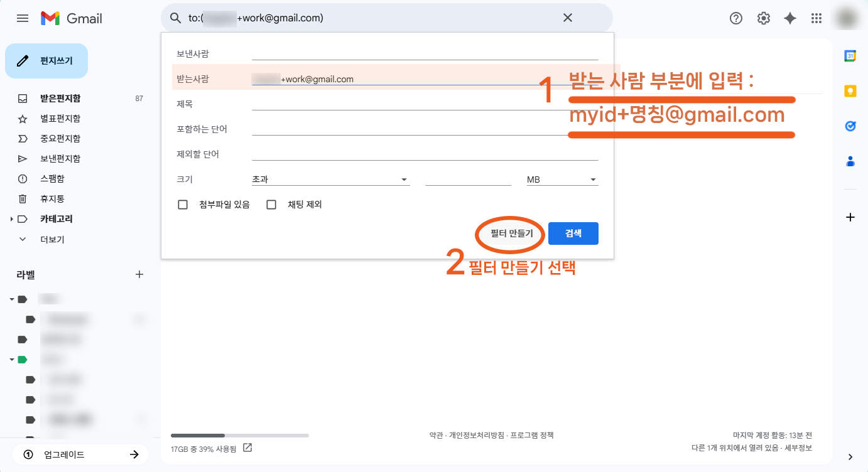Click the Gemini sparkle icon
The image size is (868, 472).
[790, 18]
